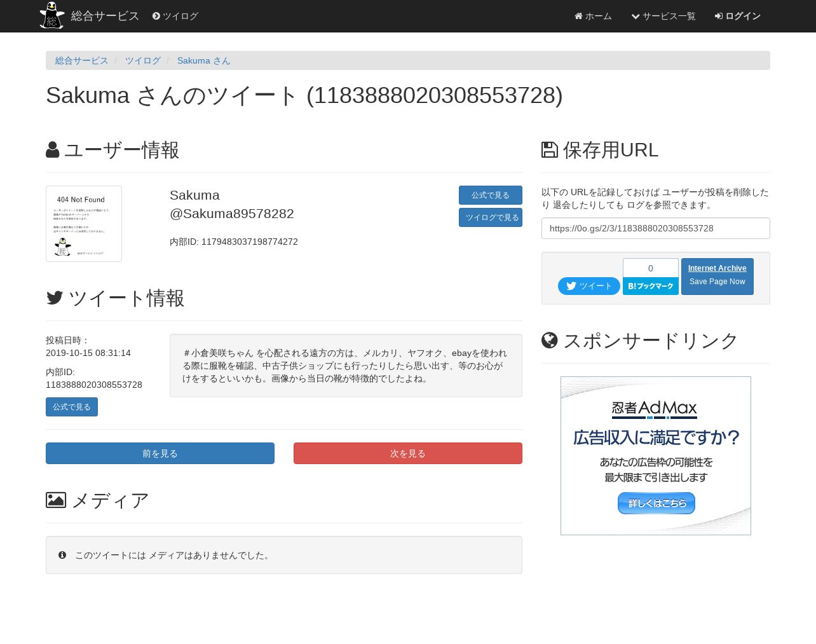Click user 内部ID: 1179483037198774272 text
Viewport: 816px width, 644px height.
234,242
